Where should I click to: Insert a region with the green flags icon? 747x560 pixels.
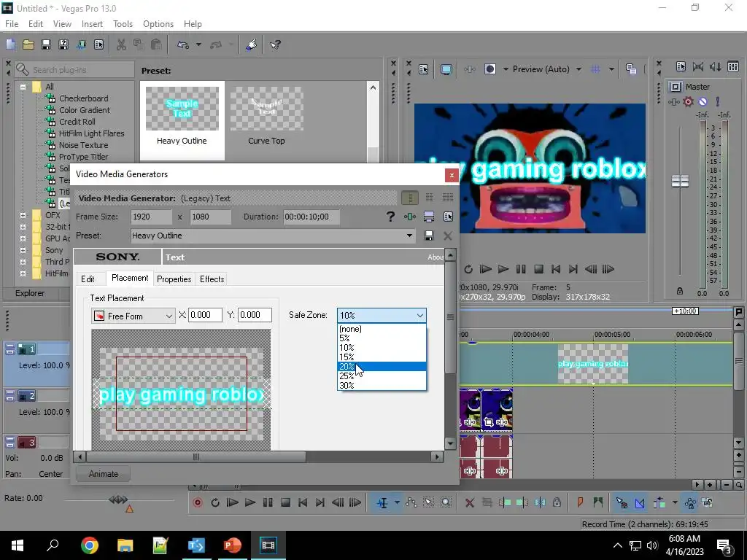(x=598, y=502)
